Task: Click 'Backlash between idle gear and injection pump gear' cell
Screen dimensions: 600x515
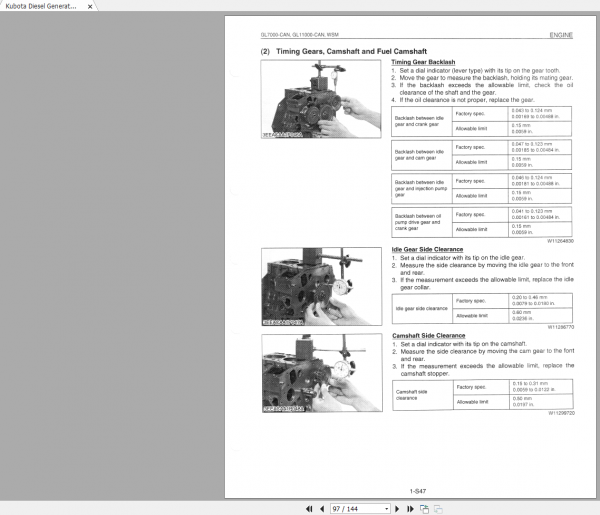Action: point(422,189)
